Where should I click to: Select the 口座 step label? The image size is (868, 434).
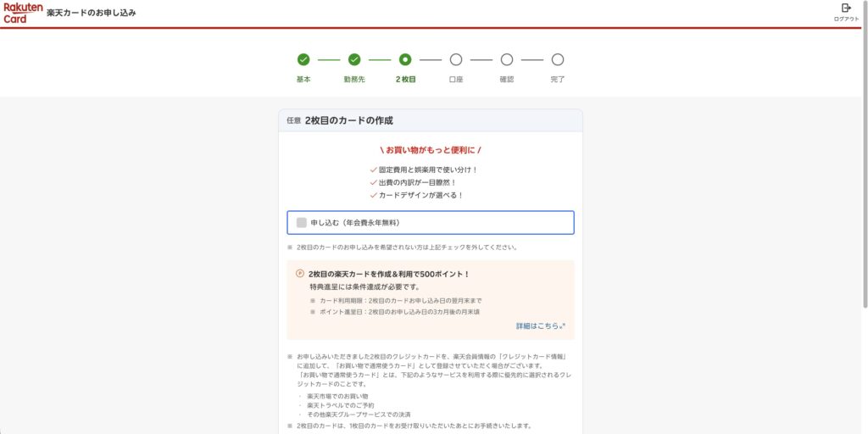coord(456,80)
